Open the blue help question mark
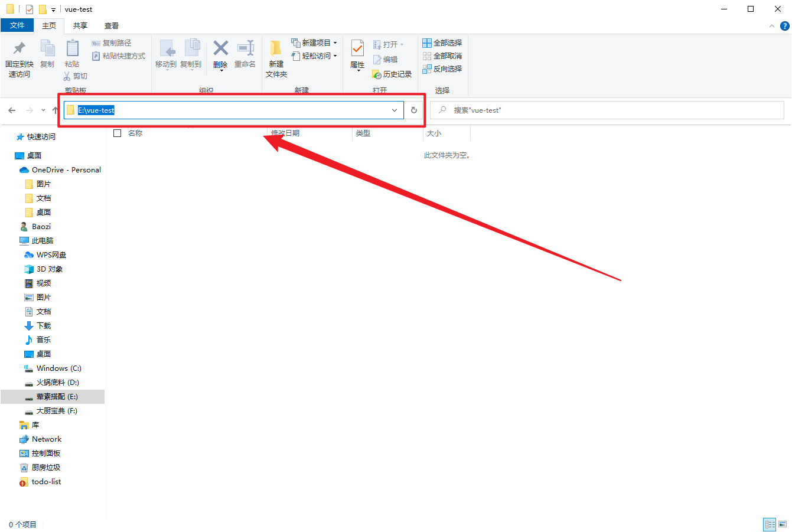 click(x=785, y=26)
